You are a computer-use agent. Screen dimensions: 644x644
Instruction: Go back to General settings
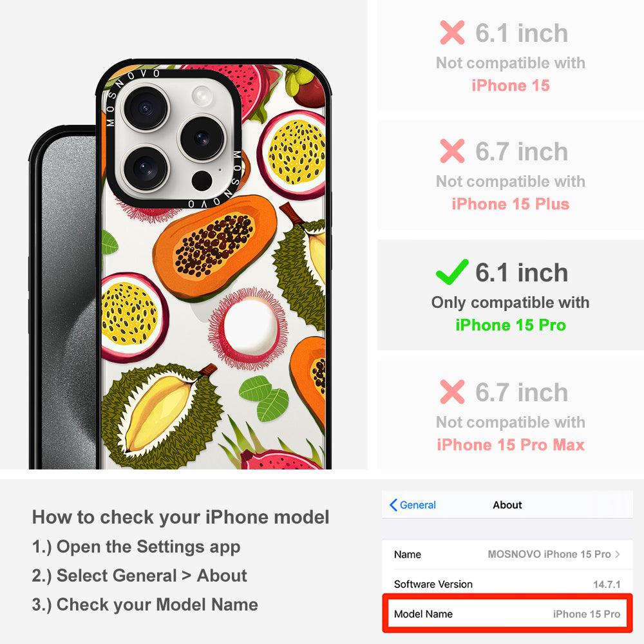pos(412,505)
